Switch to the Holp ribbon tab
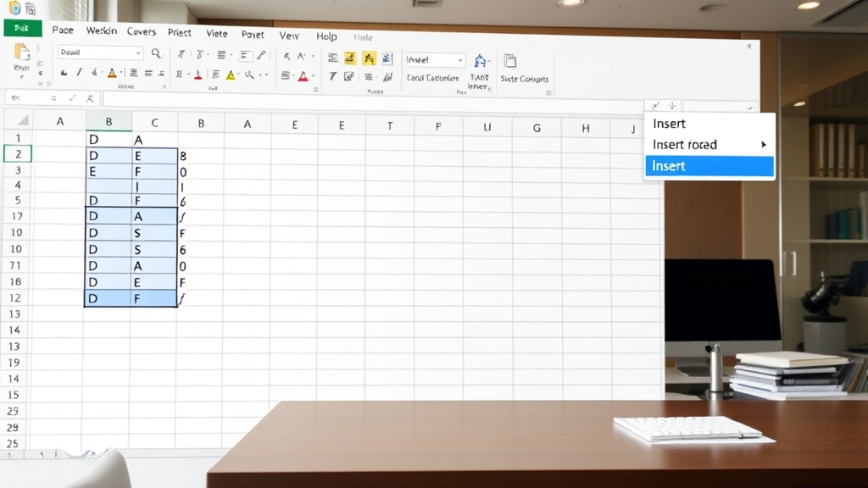 click(326, 36)
